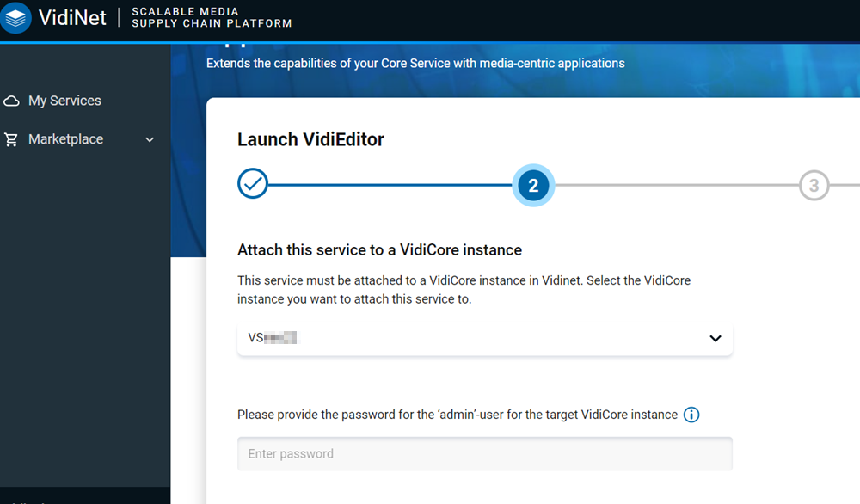Click the Launch VidiEditor heading
Image resolution: width=860 pixels, height=504 pixels.
pyautogui.click(x=310, y=139)
